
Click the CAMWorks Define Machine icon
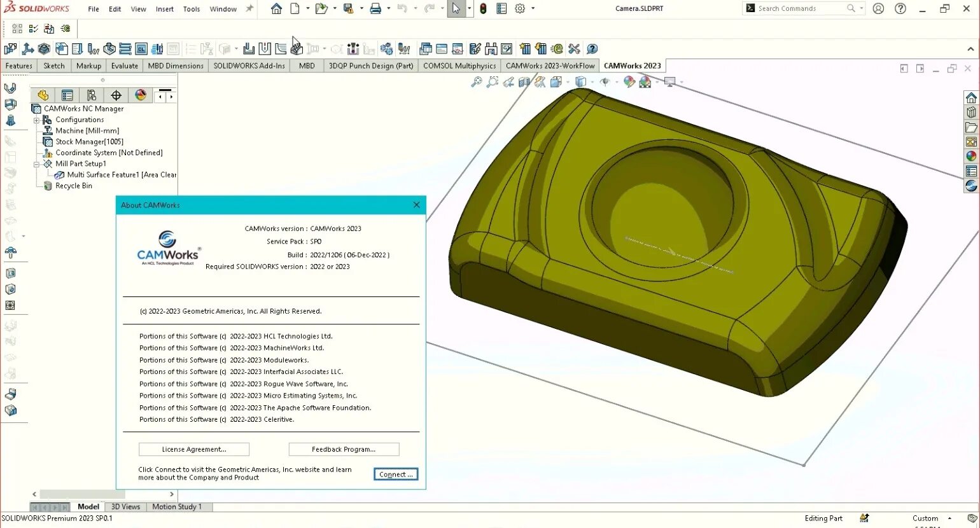pyautogui.click(x=11, y=48)
